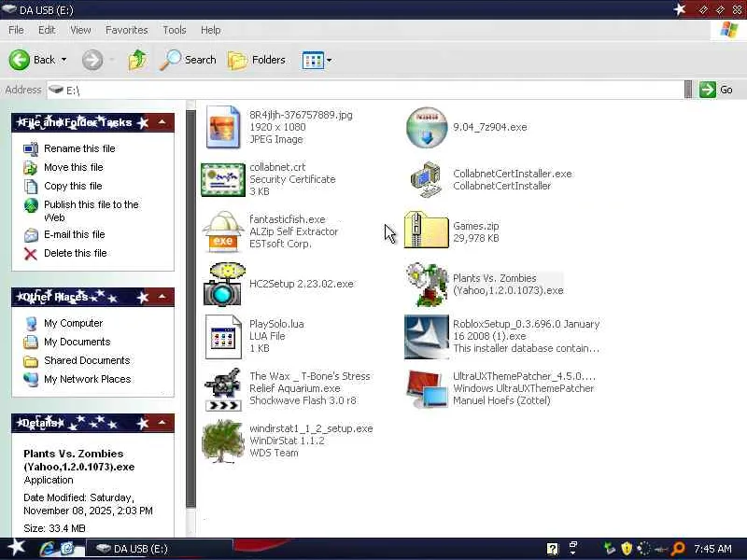747x560 pixels.
Task: Select the 8R4jljh-376757889.jpg image icon
Action: coord(222,127)
